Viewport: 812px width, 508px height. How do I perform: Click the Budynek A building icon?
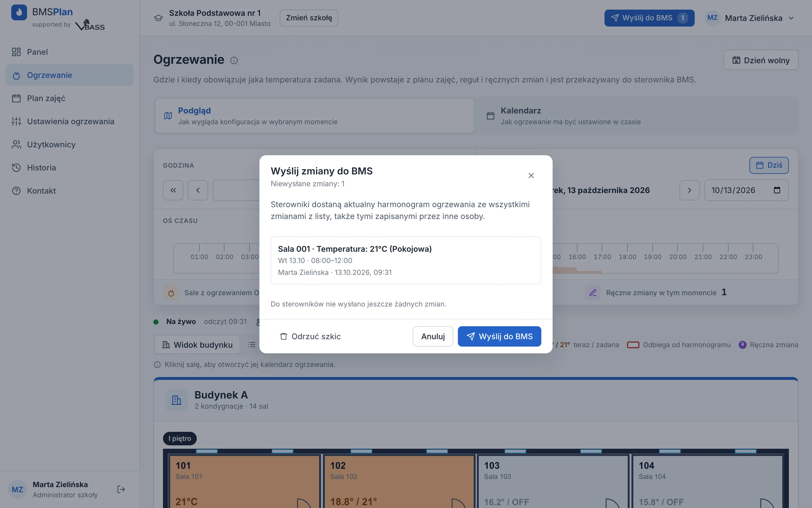(x=176, y=400)
